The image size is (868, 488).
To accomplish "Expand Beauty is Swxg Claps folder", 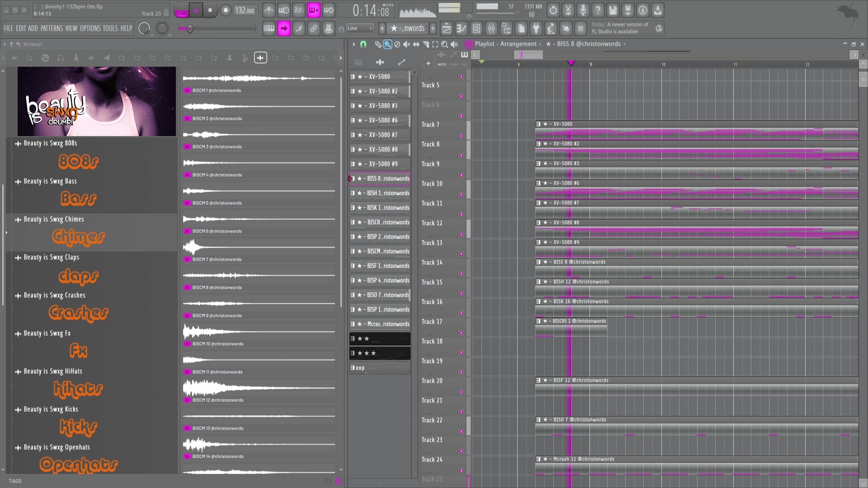I will [51, 257].
